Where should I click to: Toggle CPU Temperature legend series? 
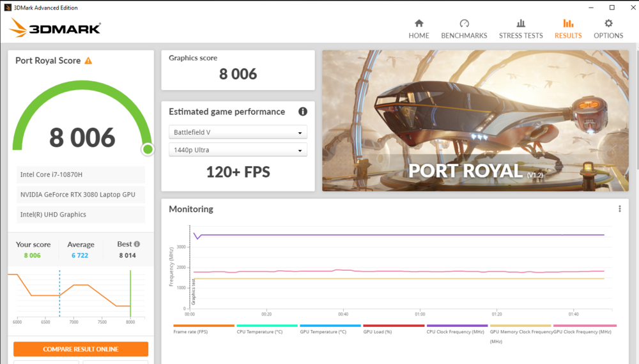tap(259, 331)
